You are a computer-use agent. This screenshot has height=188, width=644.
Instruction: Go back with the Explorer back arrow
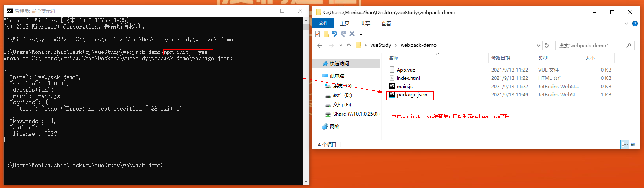pos(320,46)
